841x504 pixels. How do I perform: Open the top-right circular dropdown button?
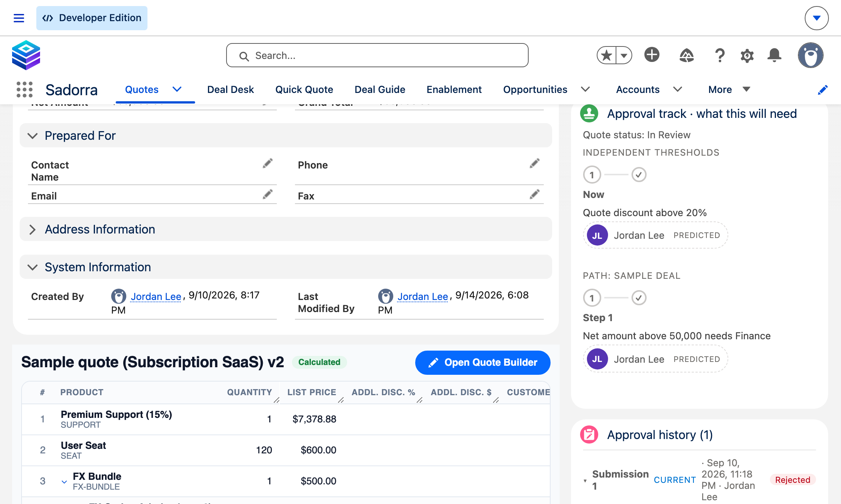tap(816, 18)
